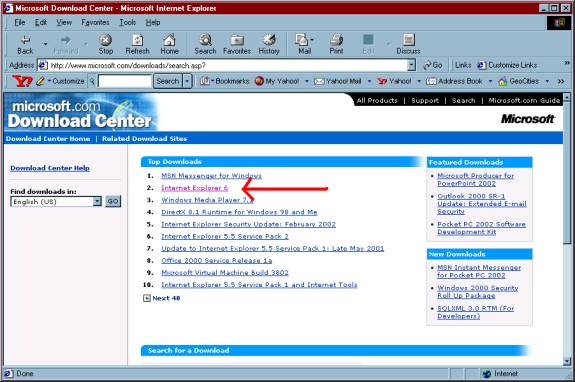Open the View menu

click(64, 22)
